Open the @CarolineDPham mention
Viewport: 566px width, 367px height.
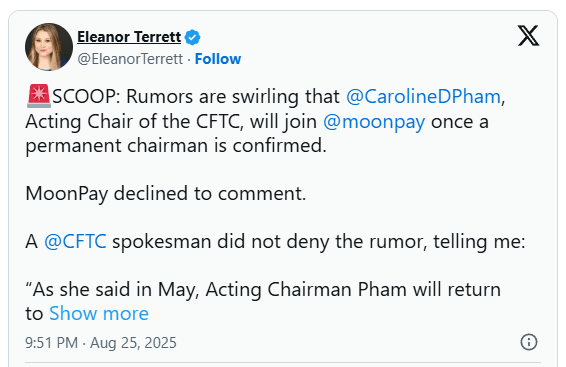[423, 97]
